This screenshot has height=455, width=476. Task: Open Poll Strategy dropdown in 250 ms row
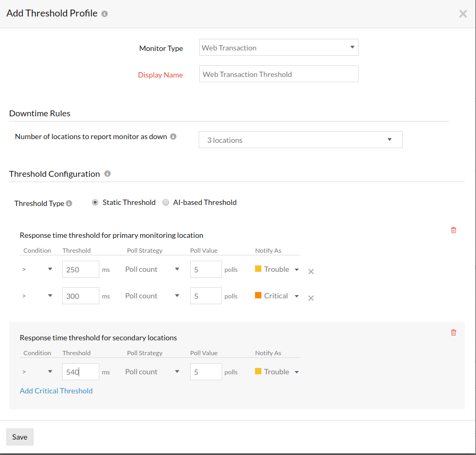[x=152, y=269]
